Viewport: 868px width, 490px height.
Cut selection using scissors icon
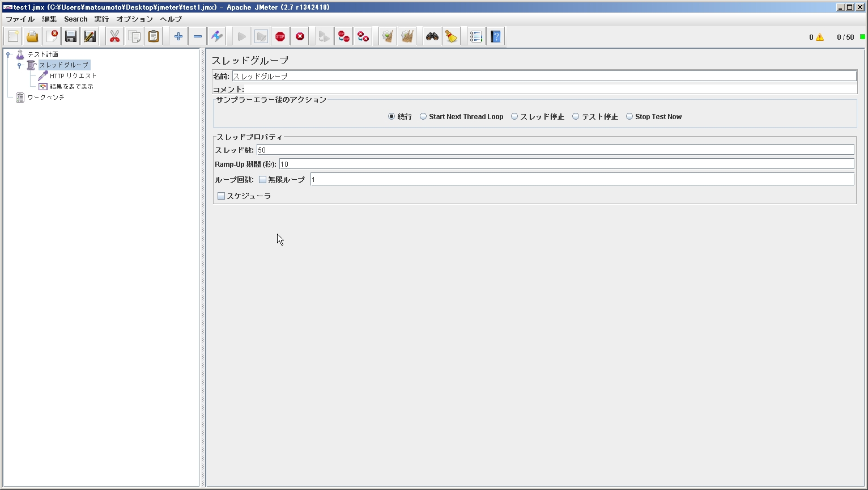[115, 36]
